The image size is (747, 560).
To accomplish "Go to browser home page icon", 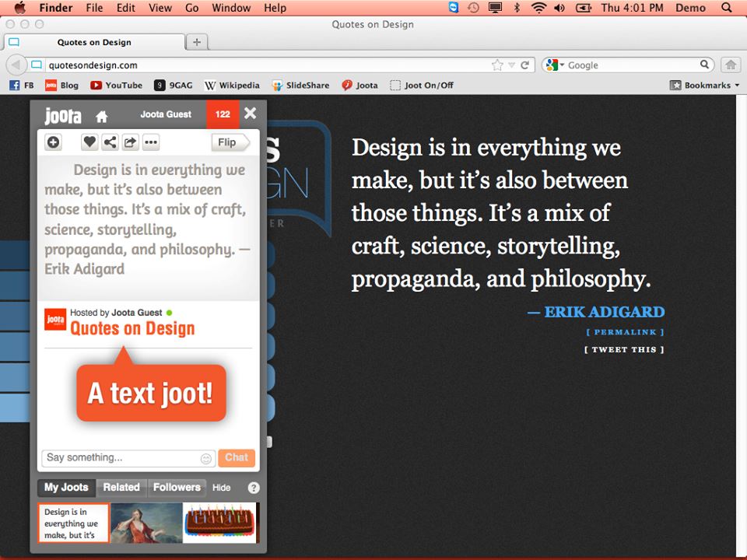I will click(731, 65).
